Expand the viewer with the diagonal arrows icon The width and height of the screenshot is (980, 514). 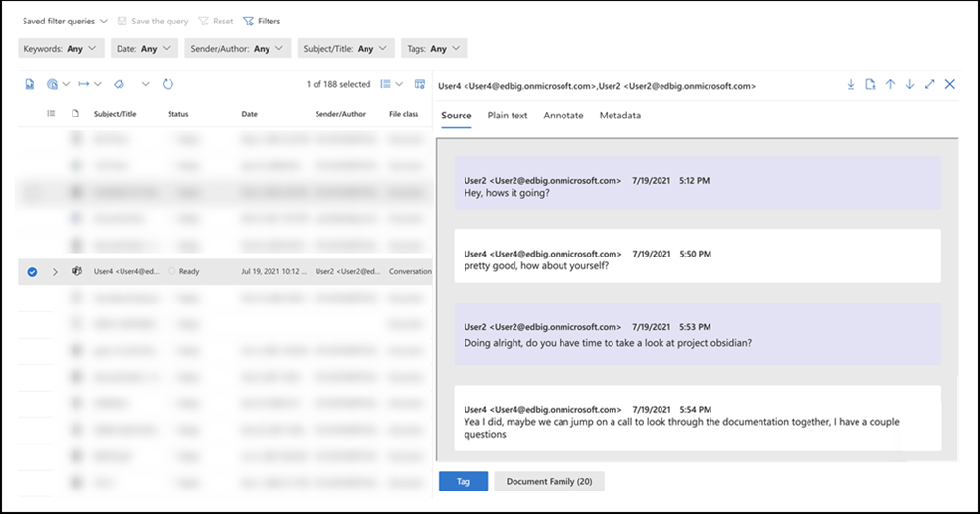(x=929, y=85)
